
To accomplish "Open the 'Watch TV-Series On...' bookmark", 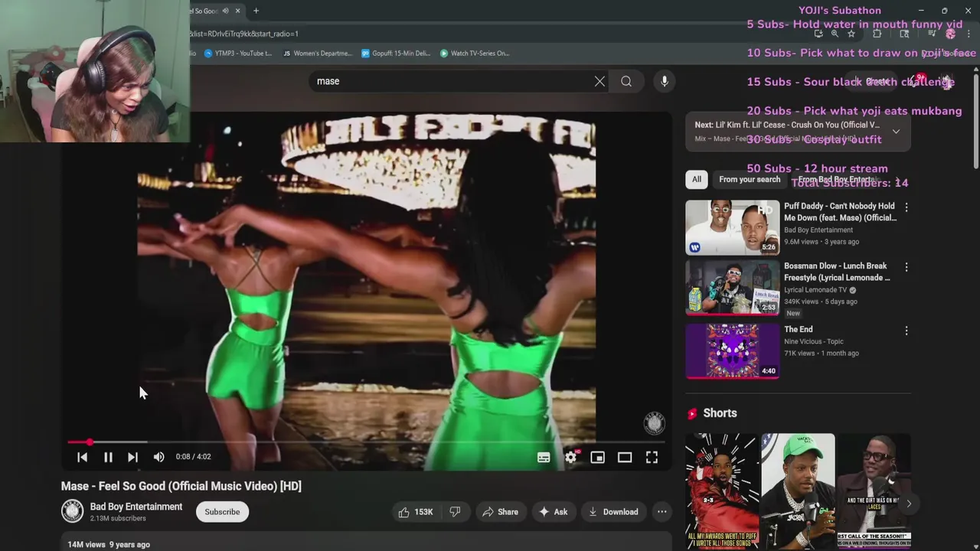I will click(x=475, y=54).
